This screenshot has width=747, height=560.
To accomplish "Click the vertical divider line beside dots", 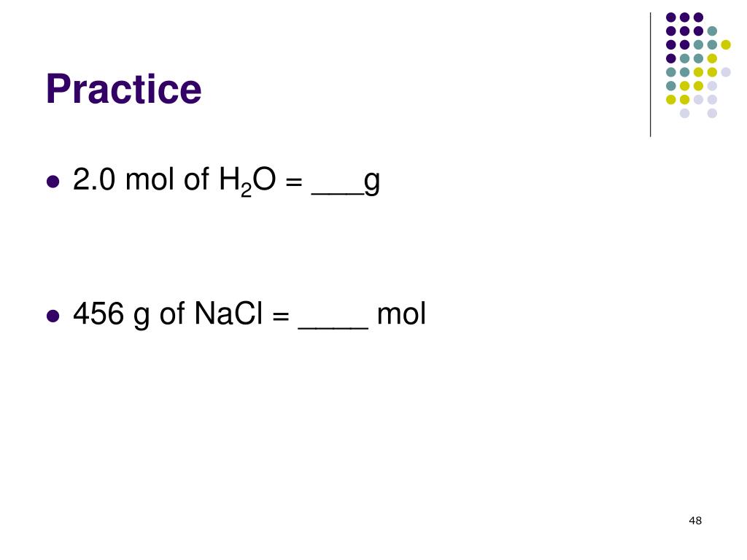I will [x=650, y=75].
